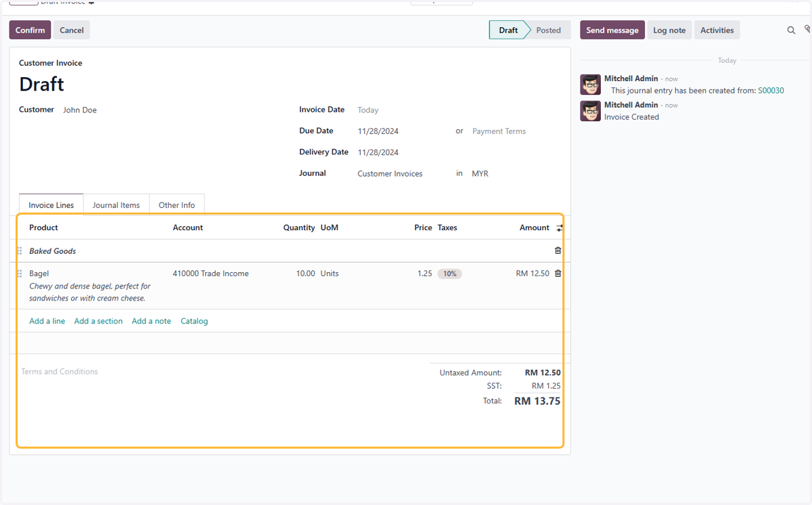
Task: Cancel the draft invoice
Action: coord(72,30)
